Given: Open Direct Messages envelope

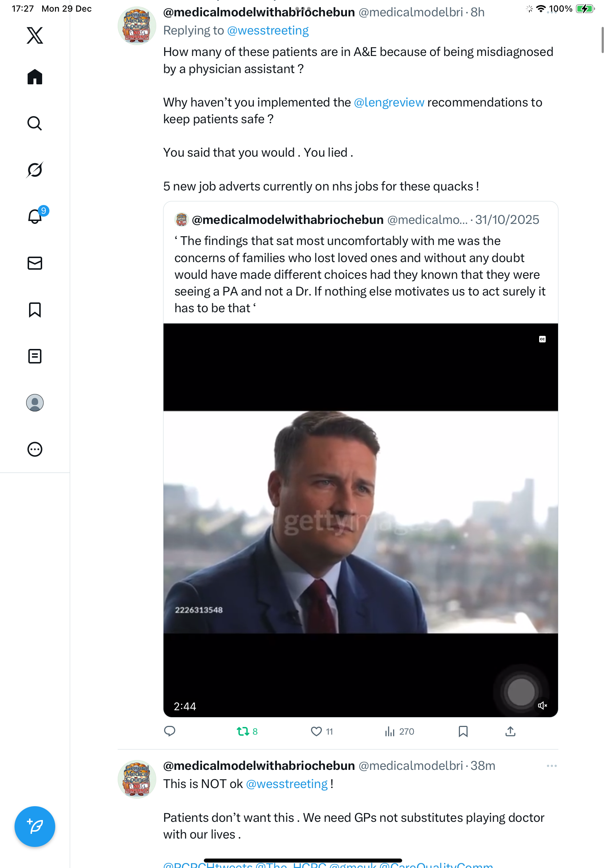Looking at the screenshot, I should [x=35, y=263].
